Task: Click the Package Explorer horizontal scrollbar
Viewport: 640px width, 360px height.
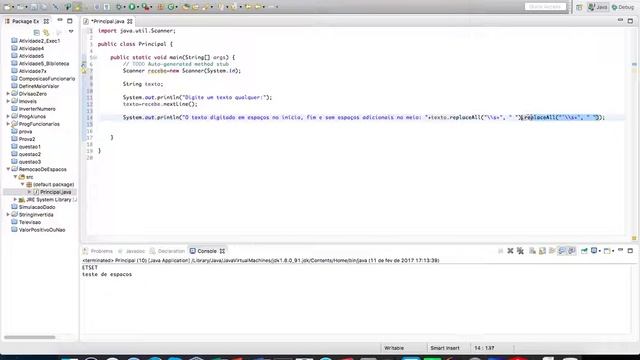Action: [29, 337]
